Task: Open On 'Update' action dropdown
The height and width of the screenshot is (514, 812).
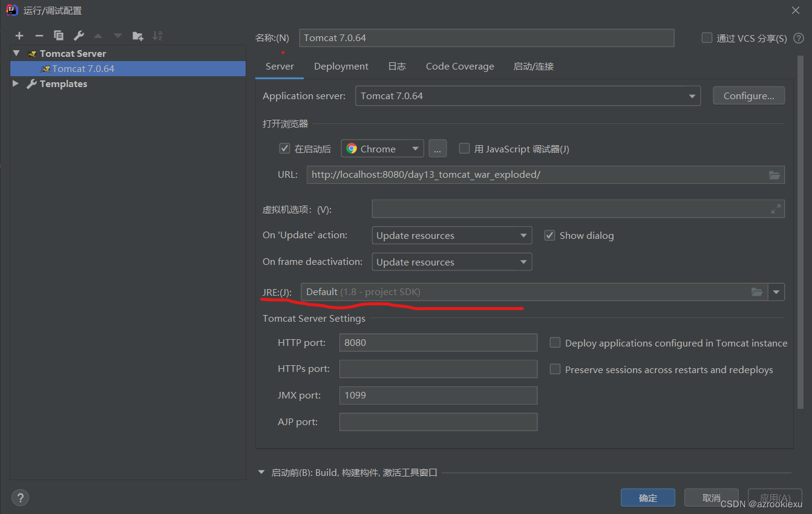Action: coord(451,235)
